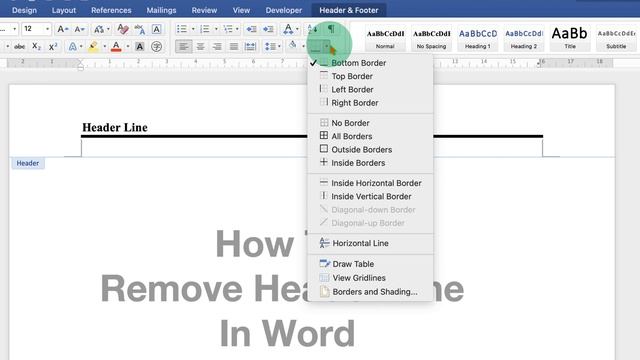The width and height of the screenshot is (640, 360).
Task: Expand the multilevel list arrow
Action: pos(237,29)
